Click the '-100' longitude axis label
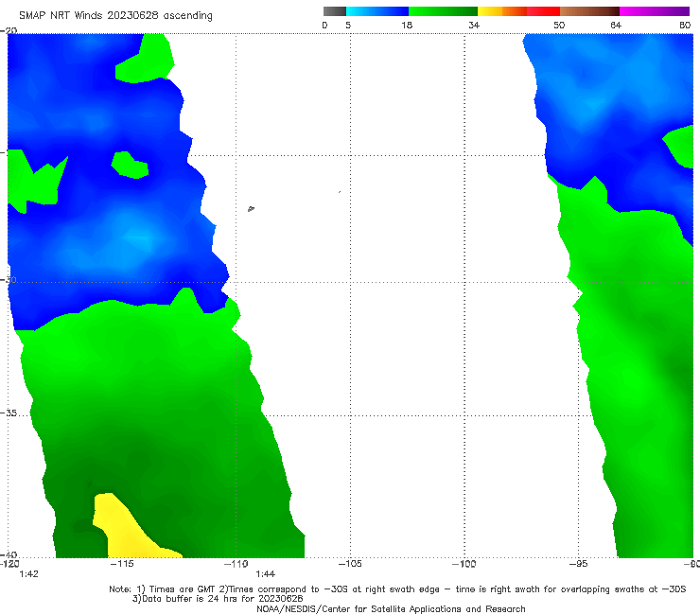The height and width of the screenshot is (615, 700). click(x=464, y=564)
